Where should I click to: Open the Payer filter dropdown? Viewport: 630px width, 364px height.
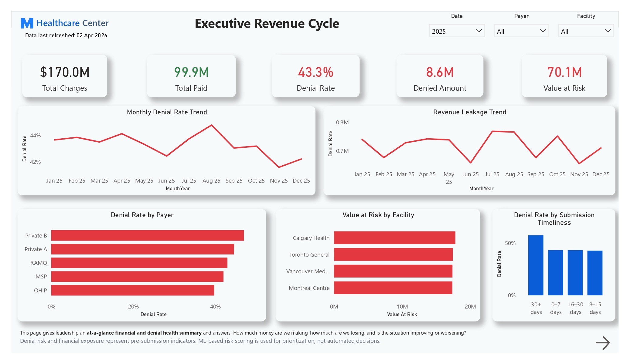(x=521, y=31)
